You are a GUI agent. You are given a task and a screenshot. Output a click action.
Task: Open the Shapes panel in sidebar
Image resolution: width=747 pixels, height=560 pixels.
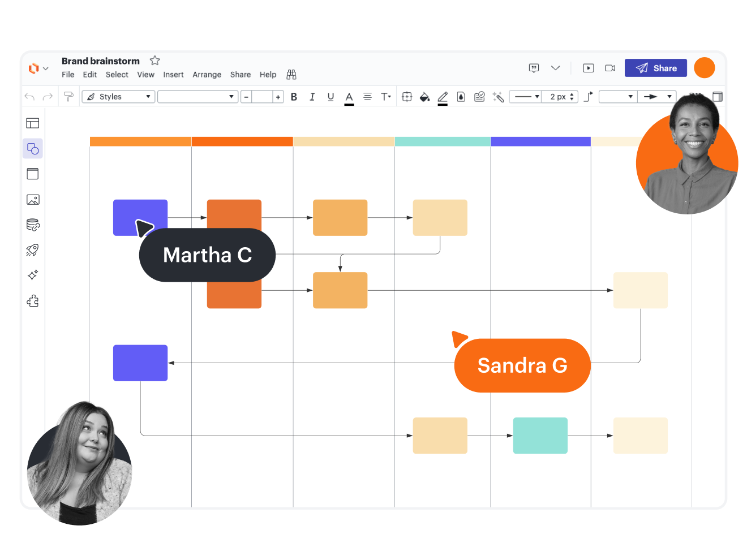point(33,149)
